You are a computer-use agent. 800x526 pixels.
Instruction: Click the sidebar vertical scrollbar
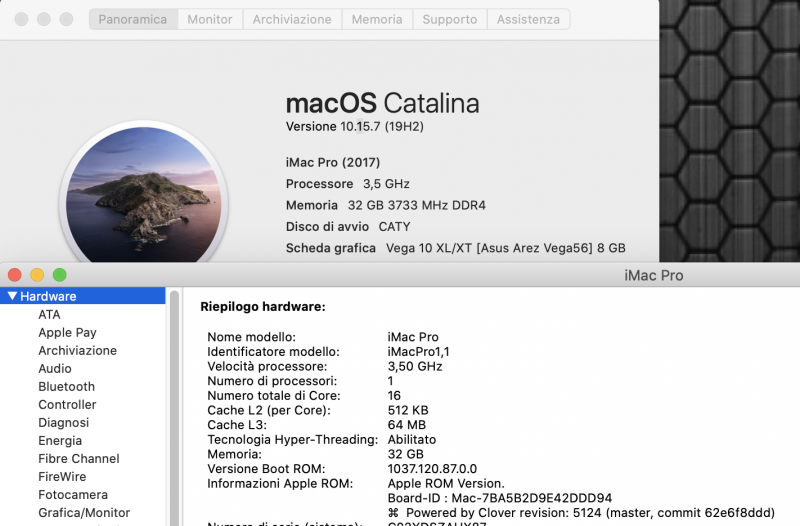pyautogui.click(x=174, y=408)
